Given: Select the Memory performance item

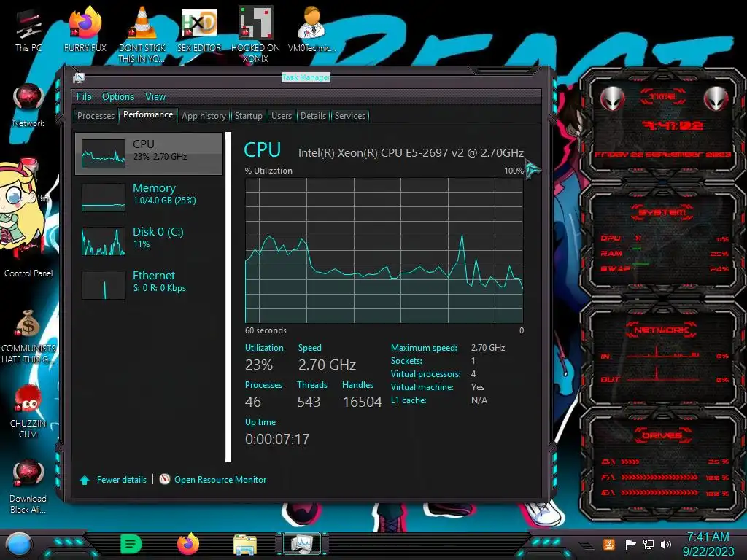Looking at the screenshot, I should [x=149, y=197].
